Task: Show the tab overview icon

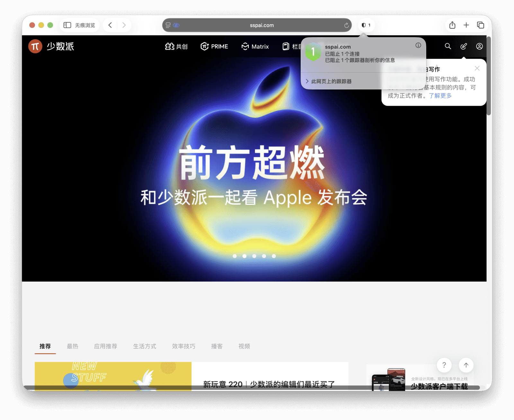Action: (480, 25)
